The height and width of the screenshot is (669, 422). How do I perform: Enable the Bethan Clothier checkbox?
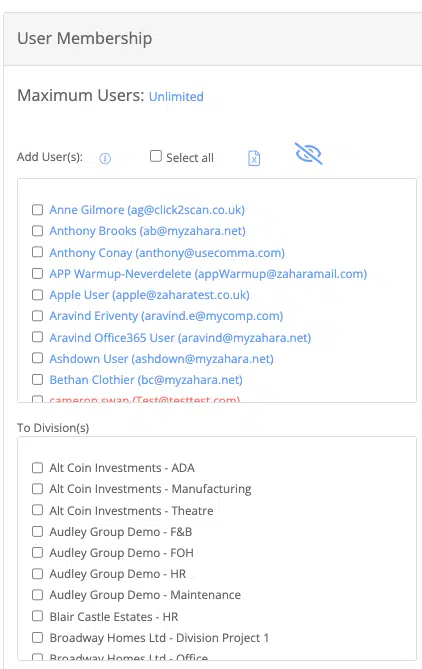(38, 379)
